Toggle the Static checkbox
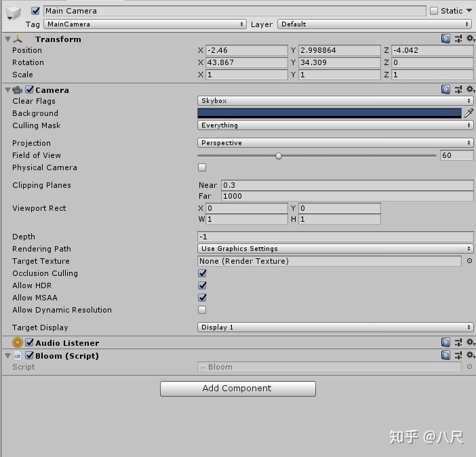Screen dimensions: 476x457 pyautogui.click(x=434, y=11)
